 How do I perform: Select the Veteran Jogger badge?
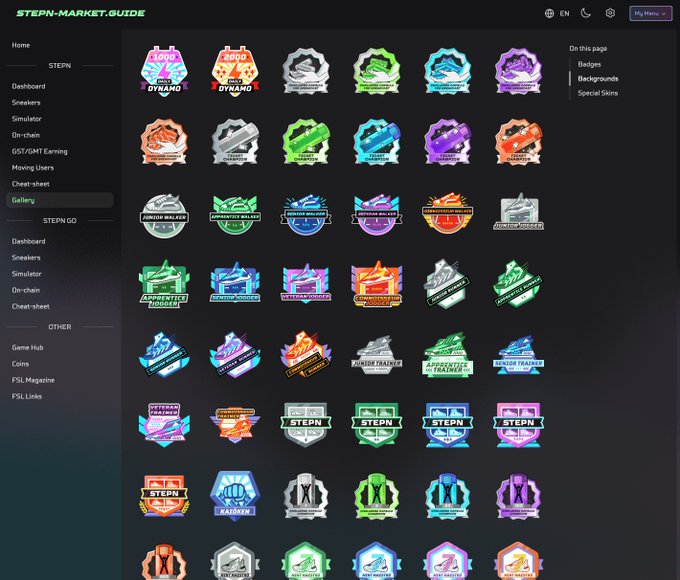[306, 282]
